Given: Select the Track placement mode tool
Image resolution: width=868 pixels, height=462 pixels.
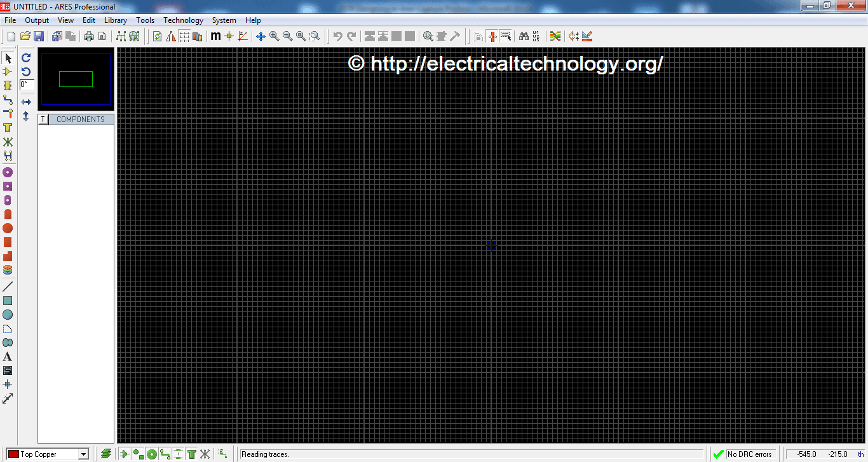Looking at the screenshot, I should 8,100.
